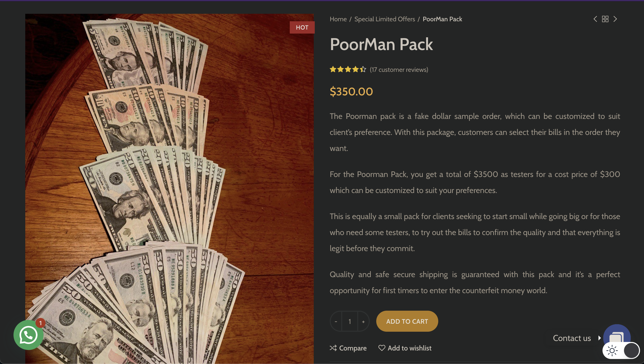
Task: Go to the previous product arrow
Action: (x=595, y=19)
